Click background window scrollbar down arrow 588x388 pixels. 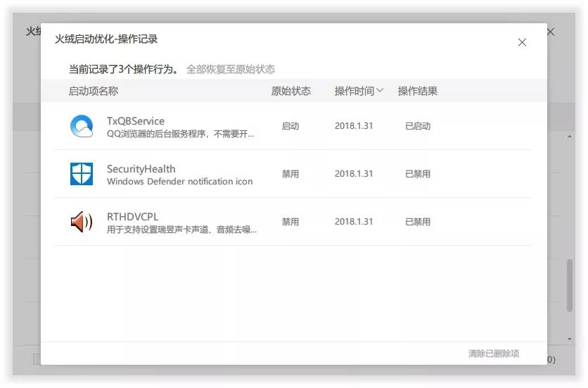569,339
